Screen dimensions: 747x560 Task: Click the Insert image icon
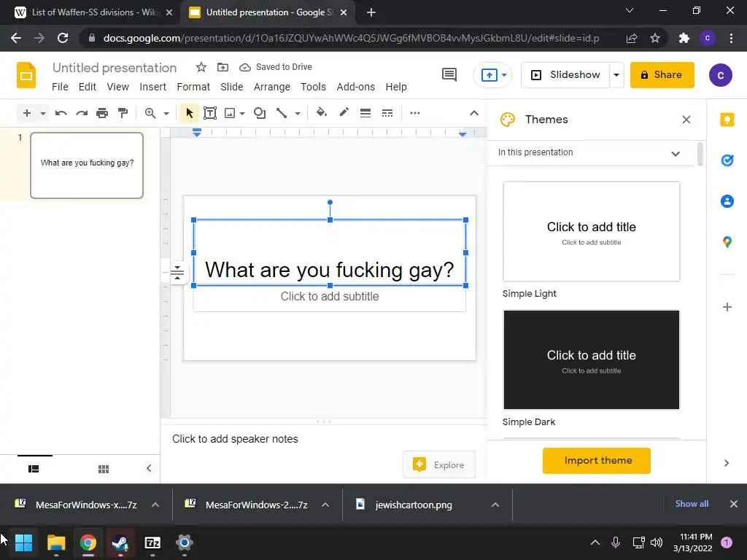[230, 113]
